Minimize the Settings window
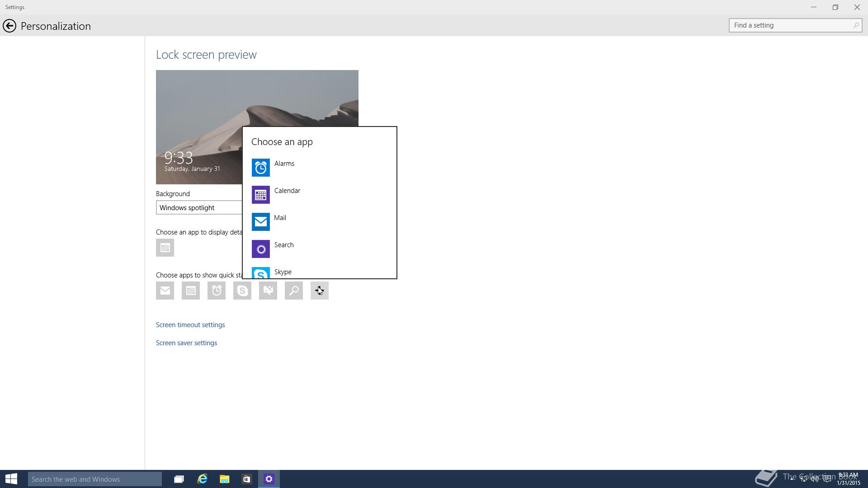The height and width of the screenshot is (488, 868). point(814,7)
